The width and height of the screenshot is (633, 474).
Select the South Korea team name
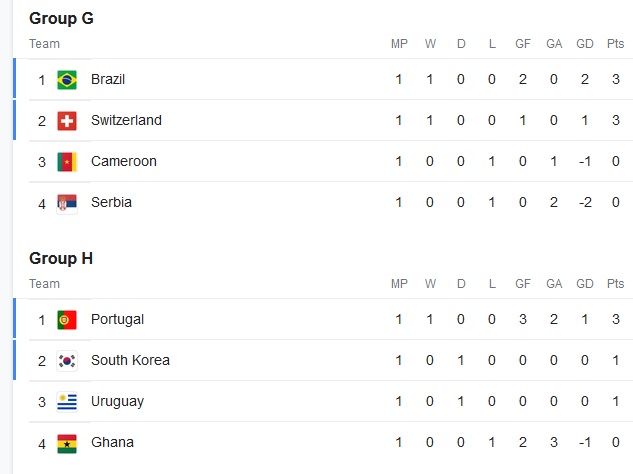(x=130, y=360)
